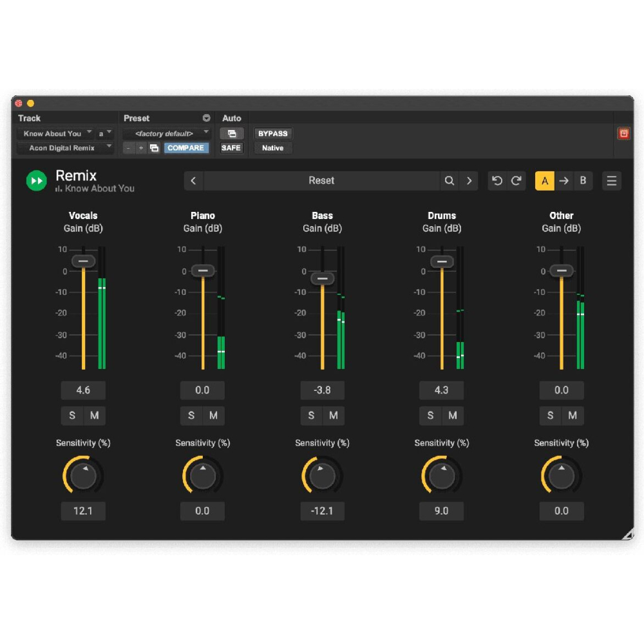This screenshot has height=644, width=644.
Task: Switch to the B settings slot
Action: [x=583, y=181]
